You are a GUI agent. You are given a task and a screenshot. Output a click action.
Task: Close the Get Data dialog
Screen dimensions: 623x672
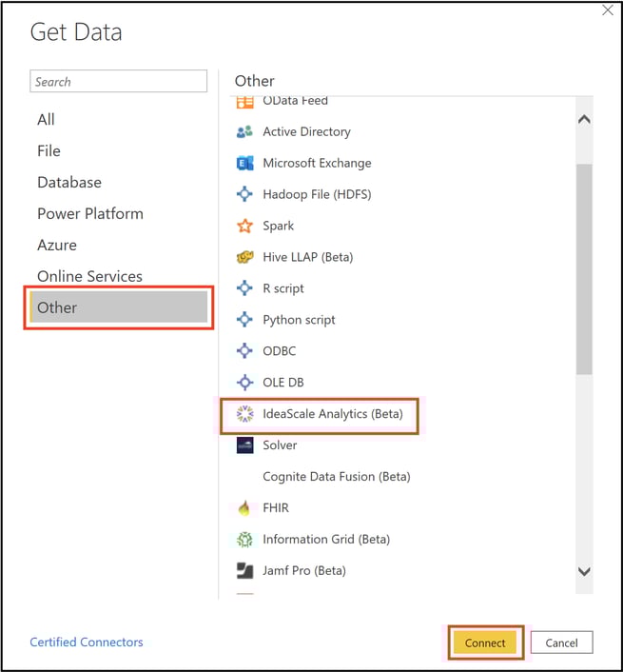tap(608, 10)
